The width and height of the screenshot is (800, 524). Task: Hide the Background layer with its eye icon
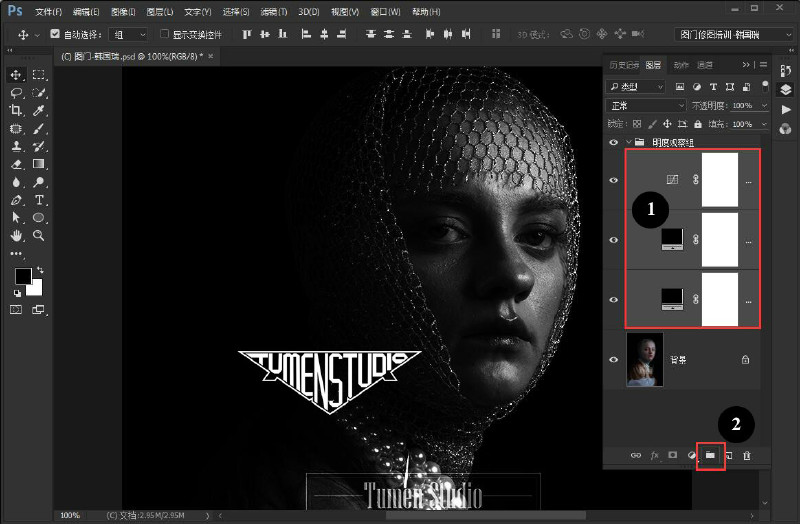click(x=614, y=360)
